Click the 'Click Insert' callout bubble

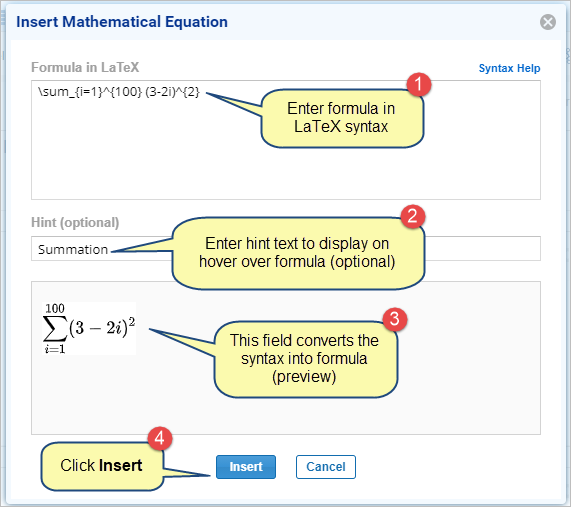[x=102, y=466]
